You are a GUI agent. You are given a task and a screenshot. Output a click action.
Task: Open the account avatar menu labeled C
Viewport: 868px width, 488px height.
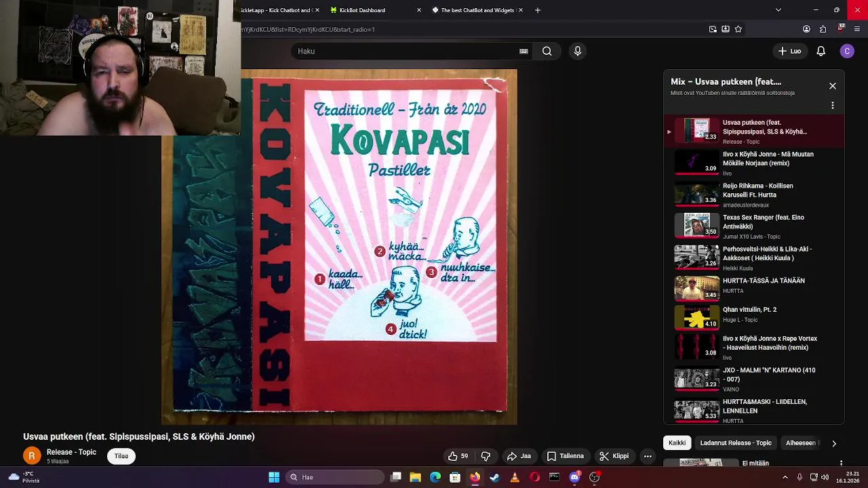tap(847, 51)
